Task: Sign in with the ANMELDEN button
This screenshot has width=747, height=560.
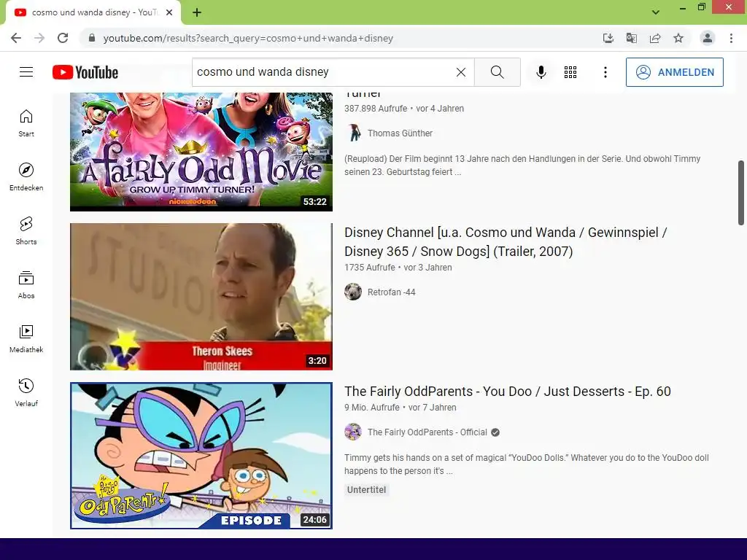Action: coord(675,72)
